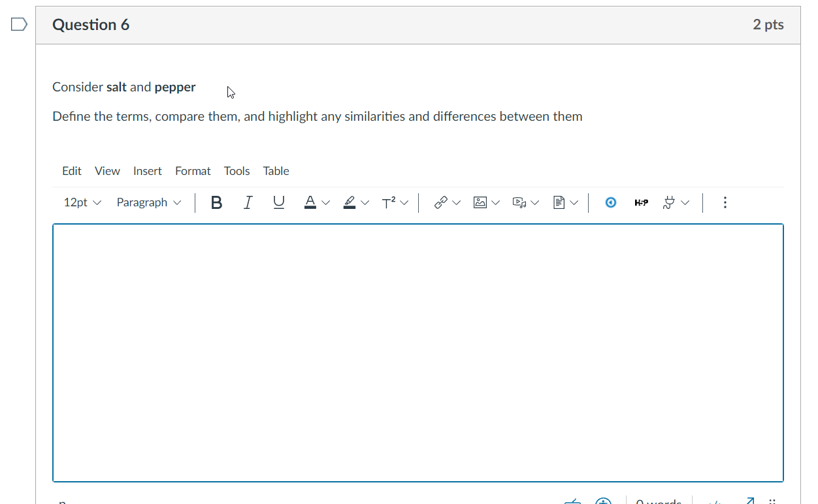The height and width of the screenshot is (504, 818).
Task: Expand the highlight color options chevron
Action: pyautogui.click(x=365, y=203)
